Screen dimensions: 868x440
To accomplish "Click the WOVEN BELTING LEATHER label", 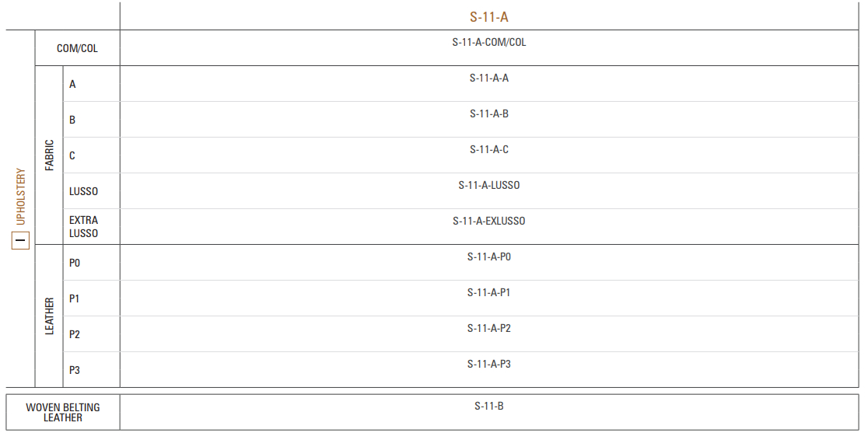I will pos(63,412).
